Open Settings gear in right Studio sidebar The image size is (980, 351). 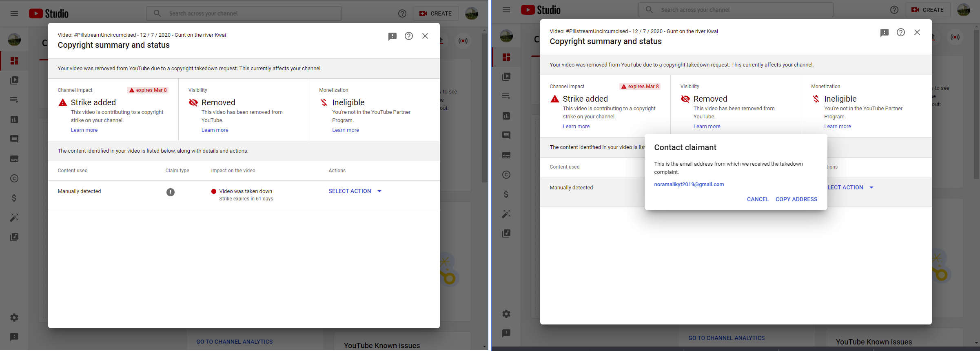[x=506, y=314]
